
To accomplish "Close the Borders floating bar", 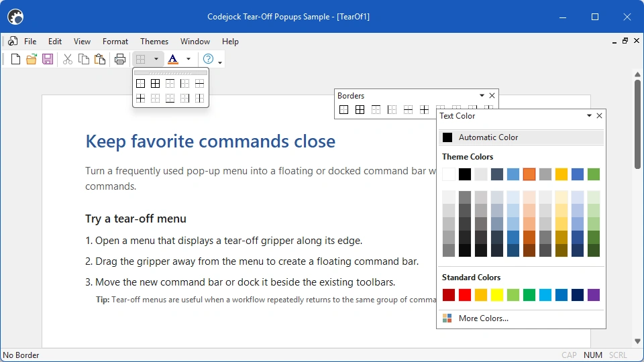I will (492, 96).
